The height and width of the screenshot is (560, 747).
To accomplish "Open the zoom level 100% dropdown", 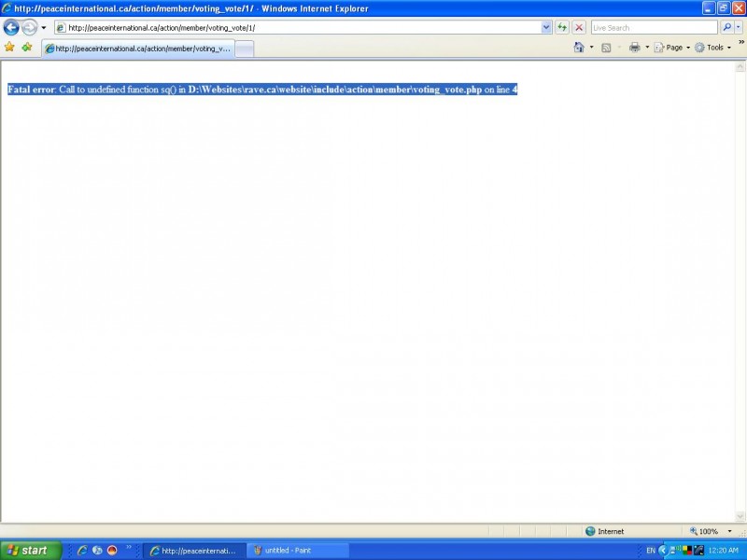I will click(x=730, y=531).
